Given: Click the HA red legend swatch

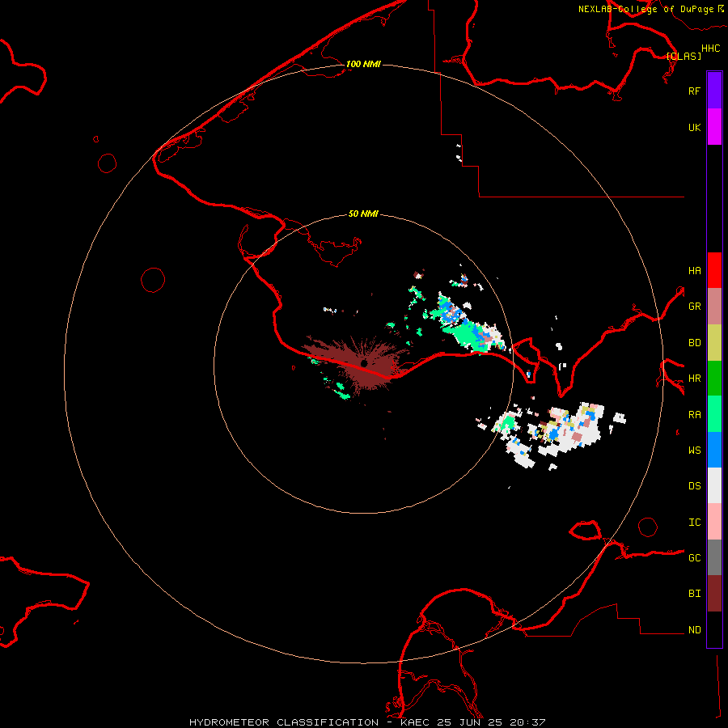Looking at the screenshot, I should pos(714,270).
